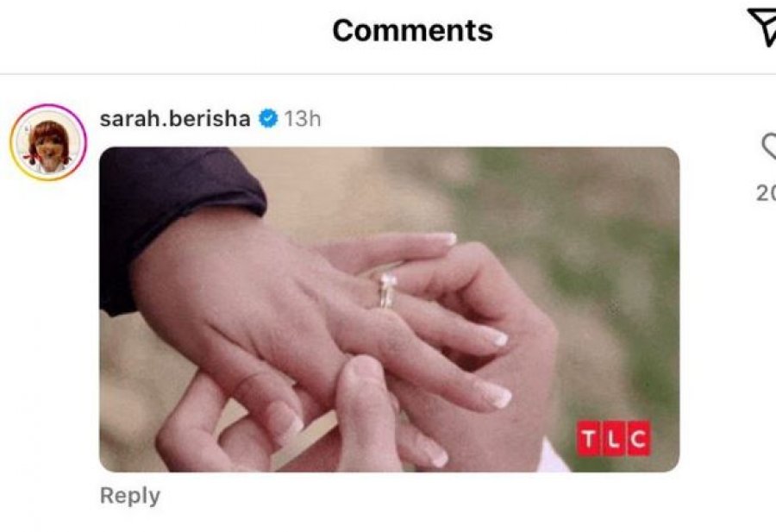
Task: Tap the paper plane share icon
Action: [763, 28]
